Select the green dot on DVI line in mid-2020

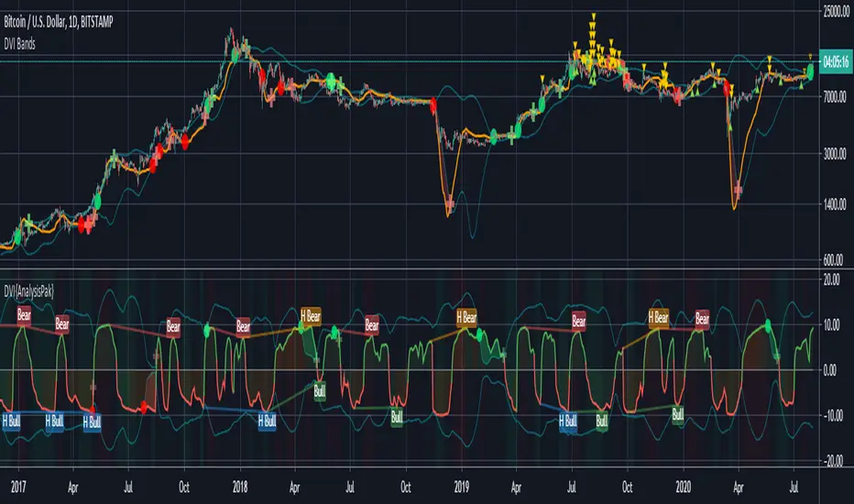click(x=768, y=325)
